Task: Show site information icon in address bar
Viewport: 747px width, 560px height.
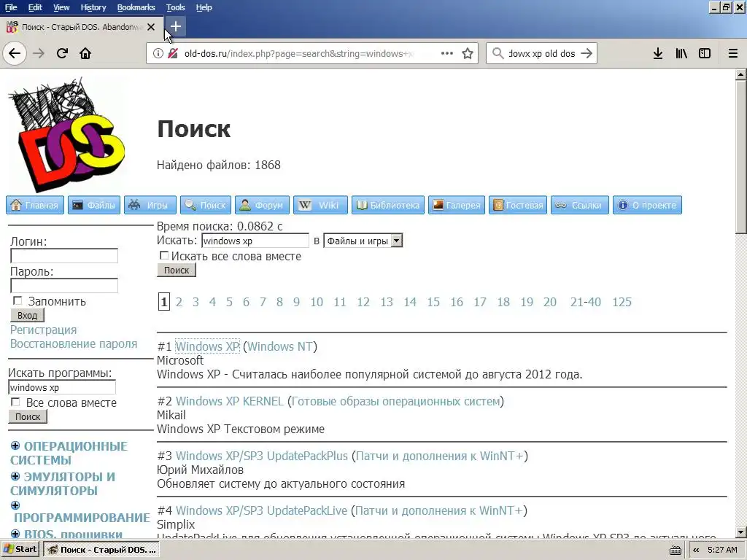Action: click(158, 53)
